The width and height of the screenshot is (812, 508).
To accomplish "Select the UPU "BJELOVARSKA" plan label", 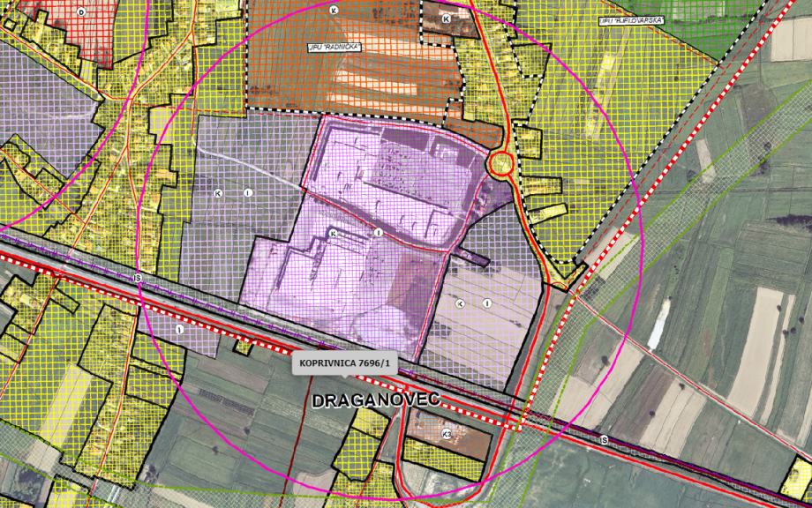I will tap(631, 20).
